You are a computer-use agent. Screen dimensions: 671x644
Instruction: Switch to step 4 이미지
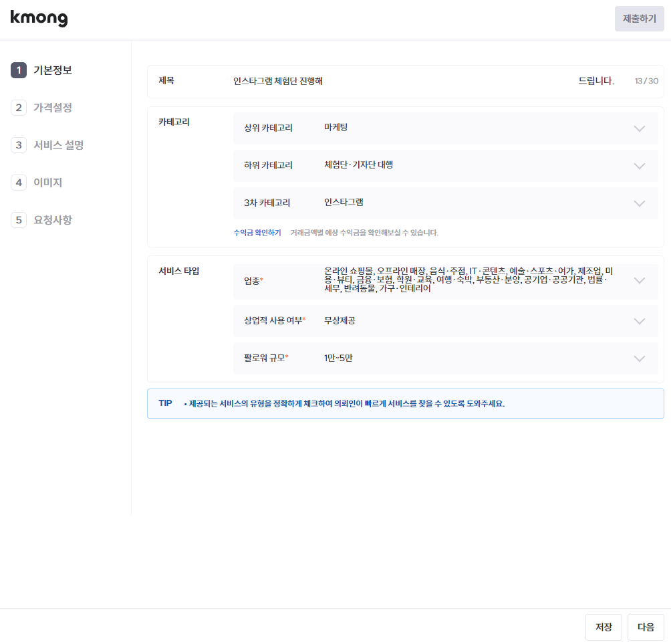tap(37, 183)
